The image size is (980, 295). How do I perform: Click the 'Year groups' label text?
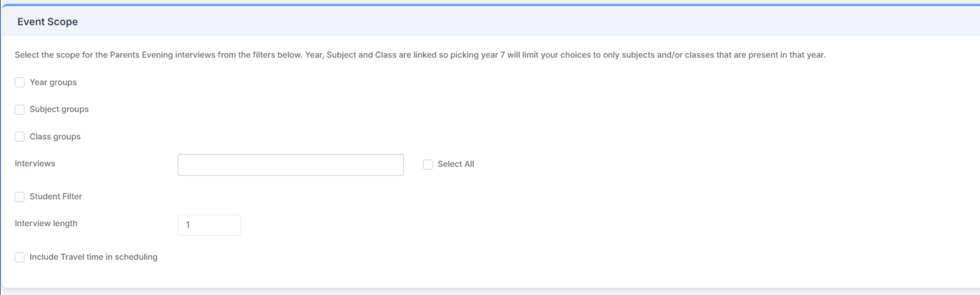53,82
